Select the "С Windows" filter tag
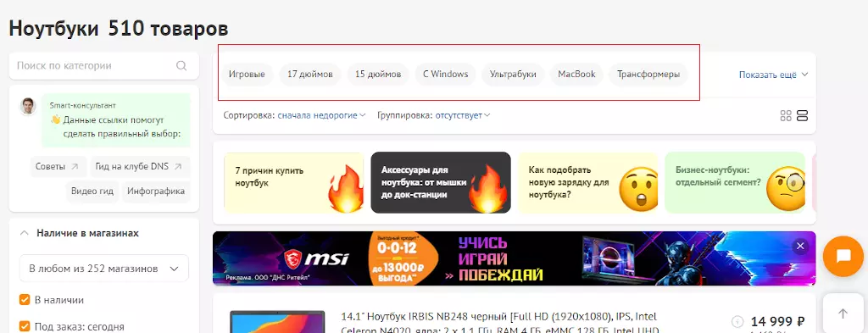This screenshot has height=333, width=868. 446,74
